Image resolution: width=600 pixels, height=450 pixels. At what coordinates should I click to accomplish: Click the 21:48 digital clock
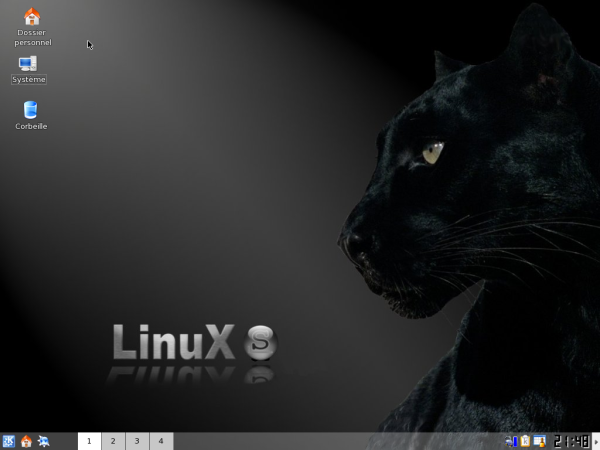571,441
